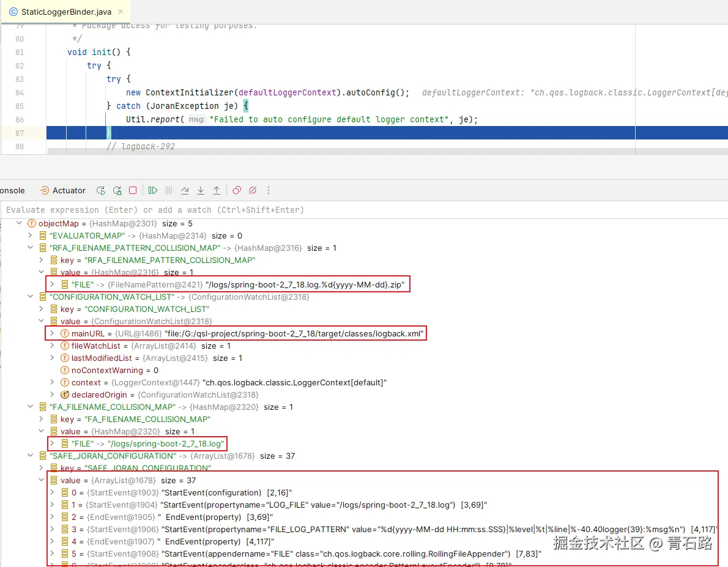
Task: Collapse the "CONFIGURATION_WATCH_LIST" entry
Action: click(x=30, y=297)
